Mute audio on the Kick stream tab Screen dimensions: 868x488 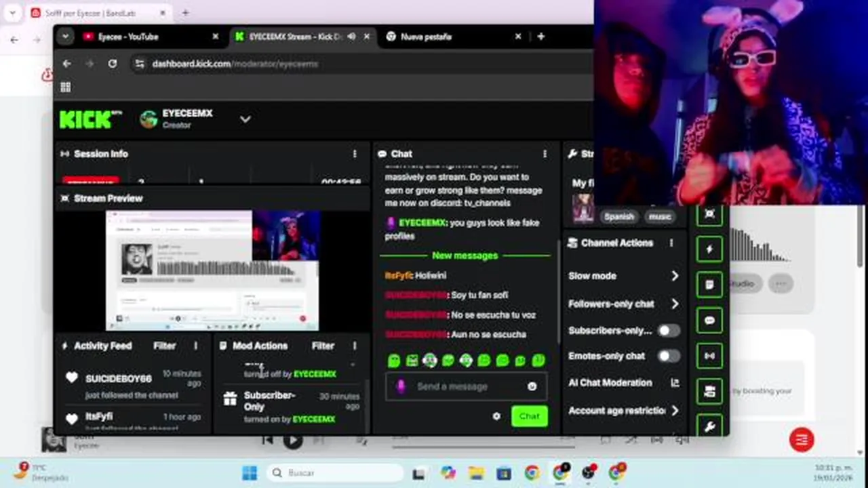pos(351,37)
